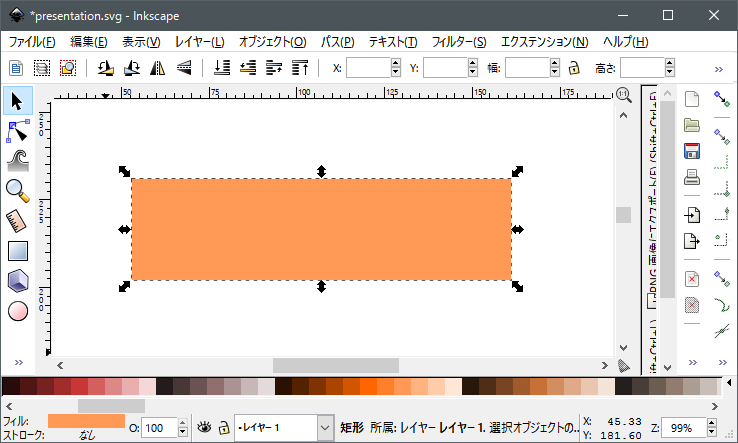Click the New document icon

click(691, 99)
